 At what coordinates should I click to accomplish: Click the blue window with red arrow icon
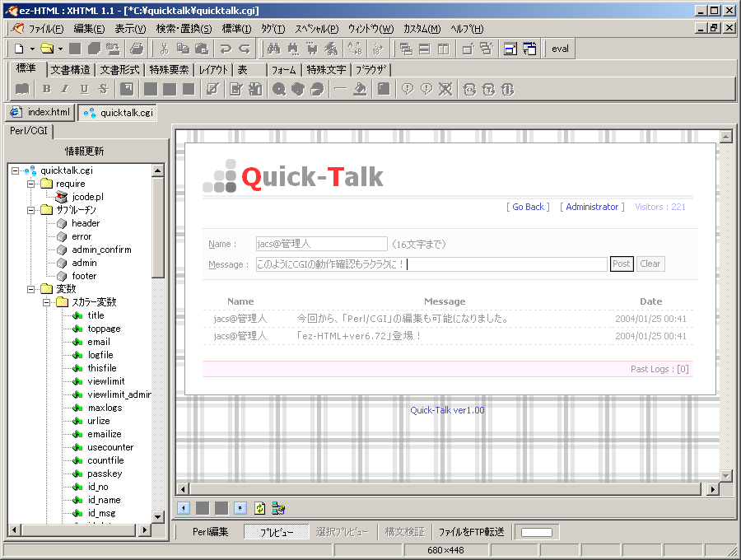tap(510, 49)
